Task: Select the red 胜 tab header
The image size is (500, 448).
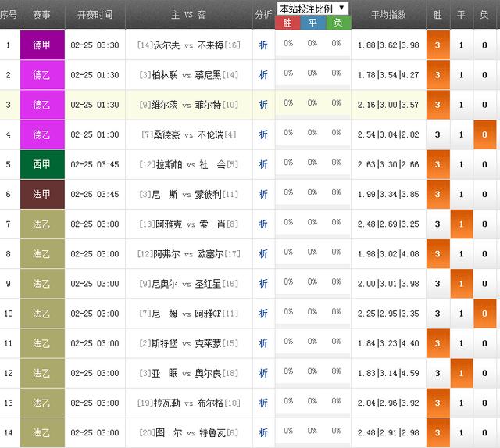Action: 287,23
